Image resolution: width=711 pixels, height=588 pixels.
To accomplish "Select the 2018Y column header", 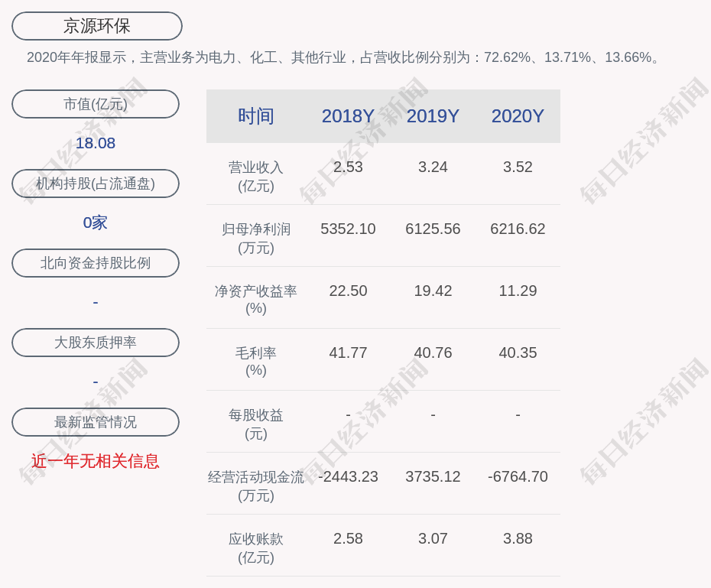I will click(x=349, y=116).
